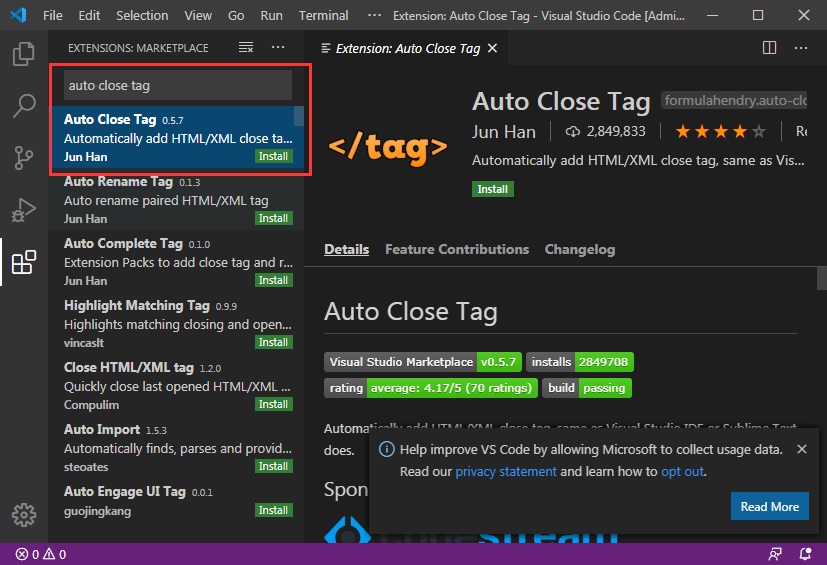Click the installs 2849708 badge
Screen dimensions: 827x565
click(x=580, y=362)
